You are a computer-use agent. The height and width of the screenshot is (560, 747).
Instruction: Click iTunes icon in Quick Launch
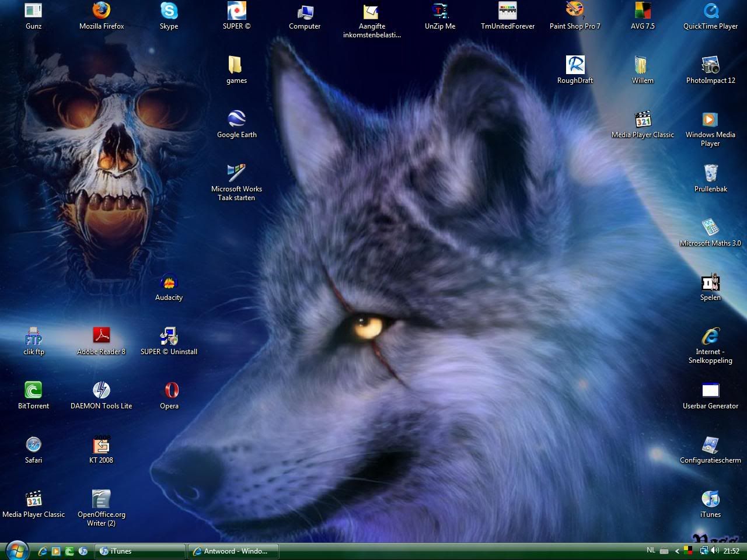coord(83,551)
